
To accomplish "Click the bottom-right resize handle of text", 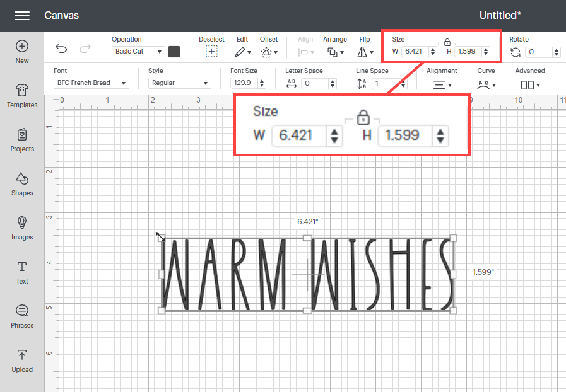I will [454, 311].
